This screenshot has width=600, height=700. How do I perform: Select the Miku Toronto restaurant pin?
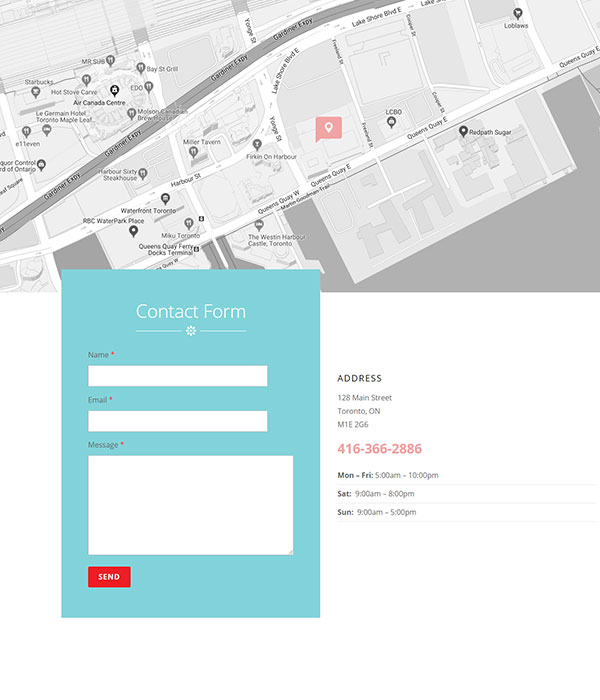(x=189, y=223)
